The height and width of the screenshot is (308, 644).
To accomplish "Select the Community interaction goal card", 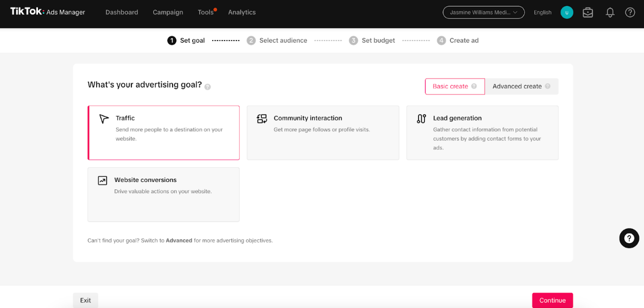I will (x=323, y=132).
